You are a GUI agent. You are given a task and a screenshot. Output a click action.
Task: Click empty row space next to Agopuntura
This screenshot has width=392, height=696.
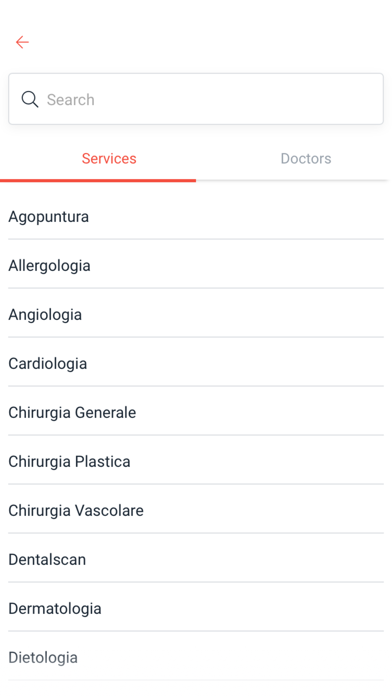(x=236, y=217)
